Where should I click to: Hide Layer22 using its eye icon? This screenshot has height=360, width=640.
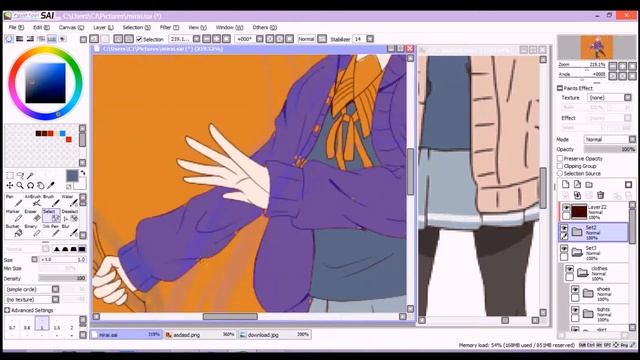pos(566,207)
